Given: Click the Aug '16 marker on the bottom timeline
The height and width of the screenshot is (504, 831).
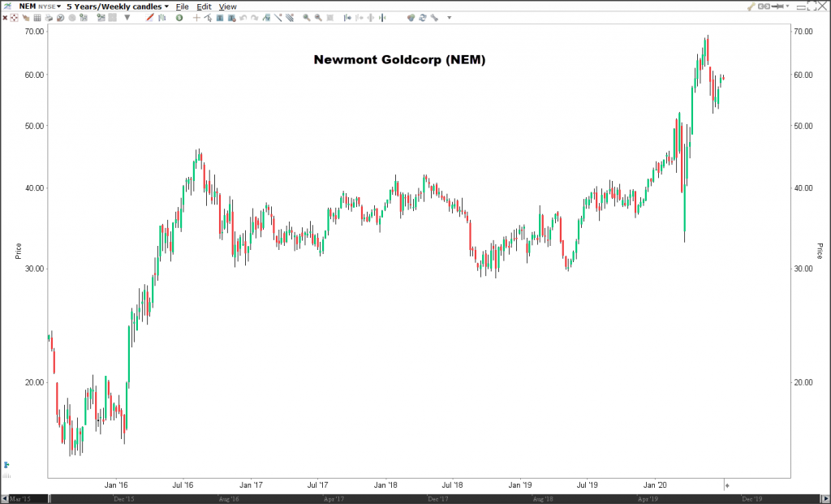Looking at the screenshot, I should [x=228, y=499].
